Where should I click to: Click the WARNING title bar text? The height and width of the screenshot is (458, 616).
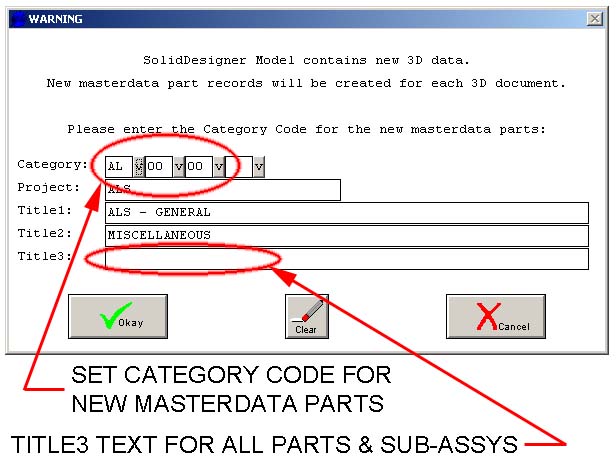56,19
